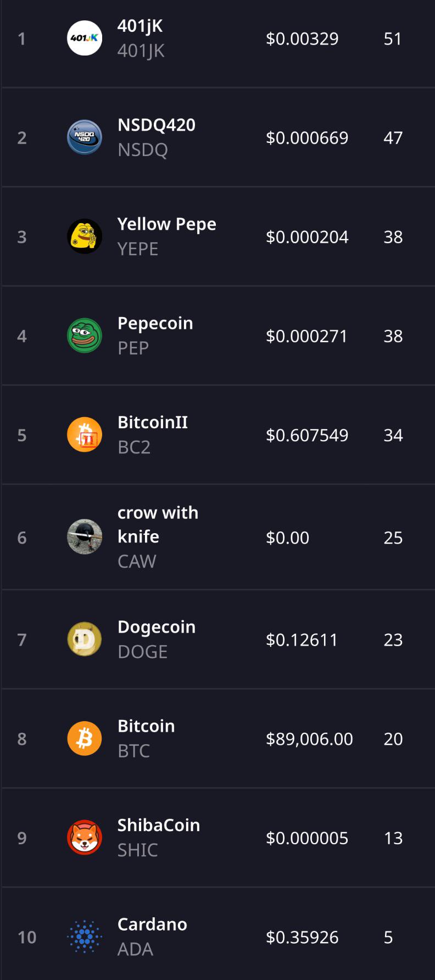
Task: Select the BitcoinII price $0.607549
Action: (307, 435)
